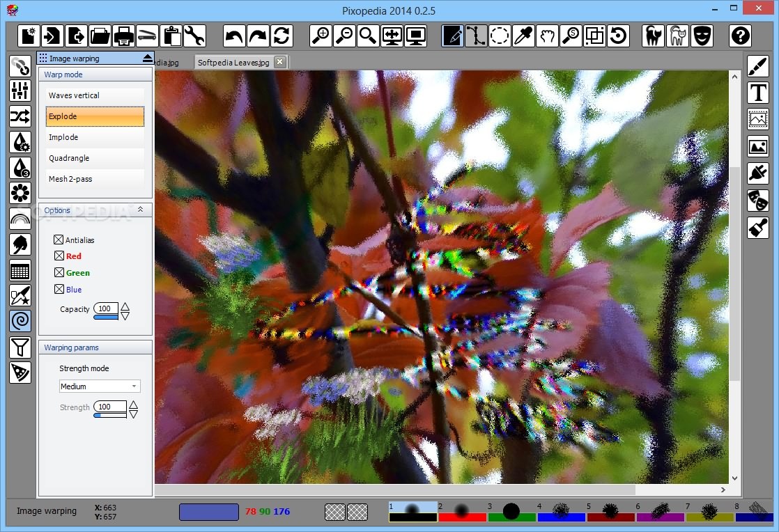The width and height of the screenshot is (779, 532).
Task: Collapse the Image warping panel arrow
Action: point(147,58)
